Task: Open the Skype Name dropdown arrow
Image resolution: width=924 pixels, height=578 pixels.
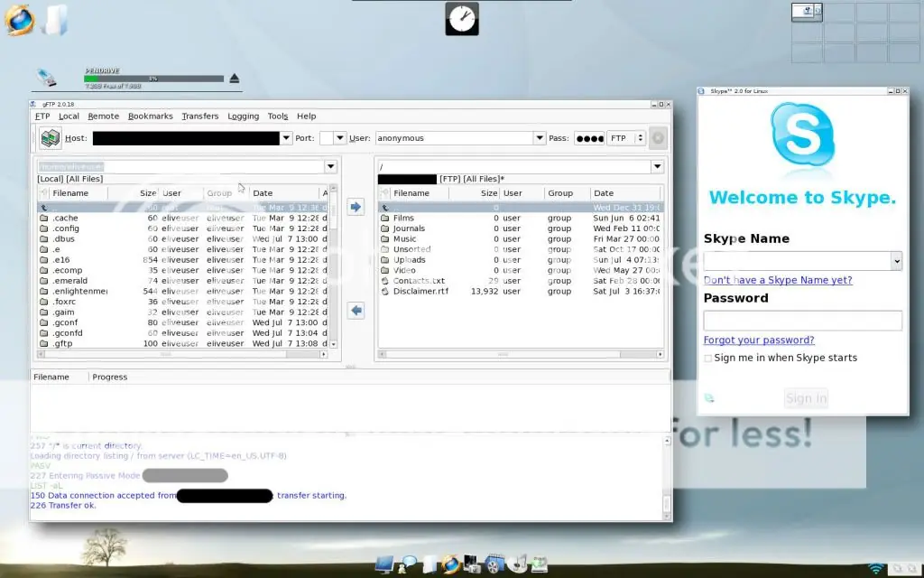Action: click(896, 261)
